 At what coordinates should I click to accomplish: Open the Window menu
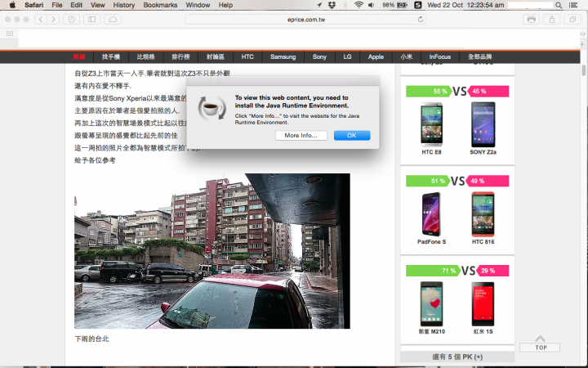pos(198,5)
